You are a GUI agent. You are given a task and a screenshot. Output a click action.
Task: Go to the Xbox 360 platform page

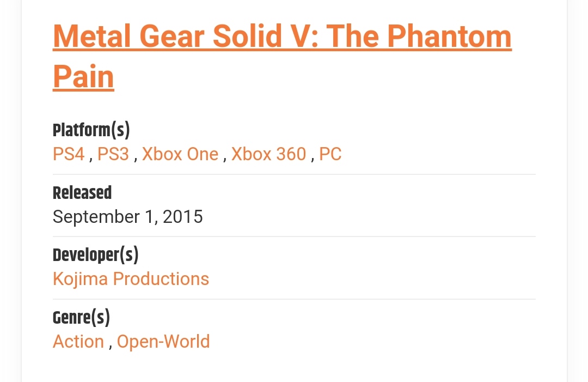(x=268, y=154)
